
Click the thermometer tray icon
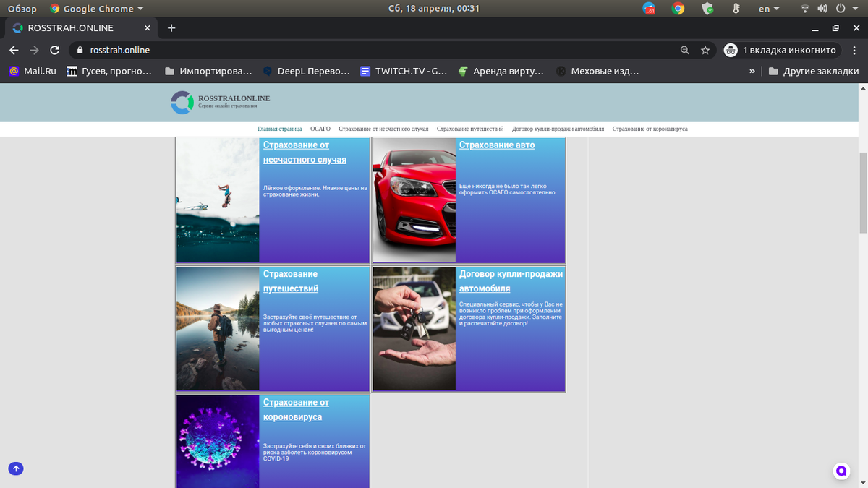point(736,9)
